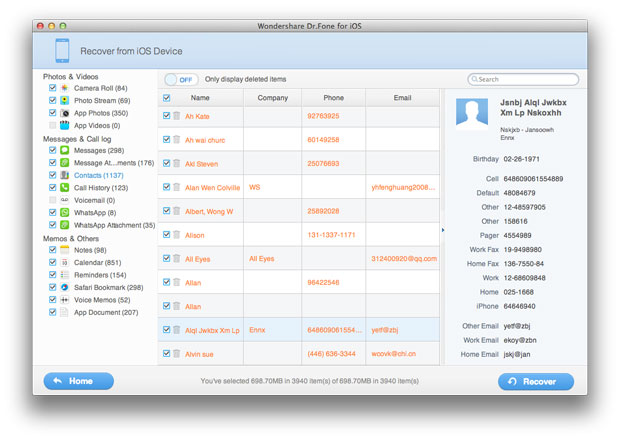Uncheck the Alan Wen Colville row checkbox

(166, 187)
